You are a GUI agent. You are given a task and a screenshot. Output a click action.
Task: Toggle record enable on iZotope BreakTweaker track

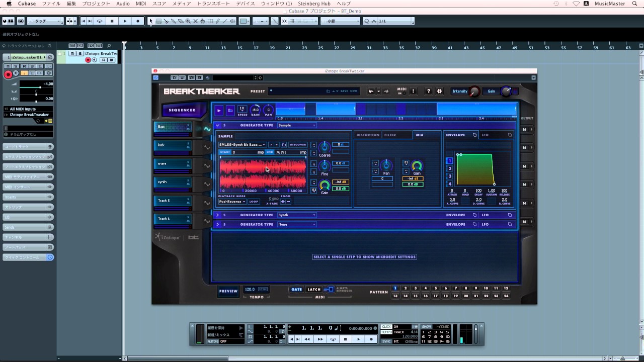pos(88,60)
